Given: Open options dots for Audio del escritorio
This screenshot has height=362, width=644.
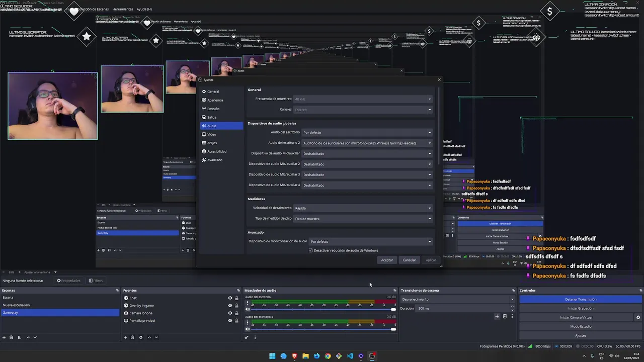Looking at the screenshot, I should [248, 303].
